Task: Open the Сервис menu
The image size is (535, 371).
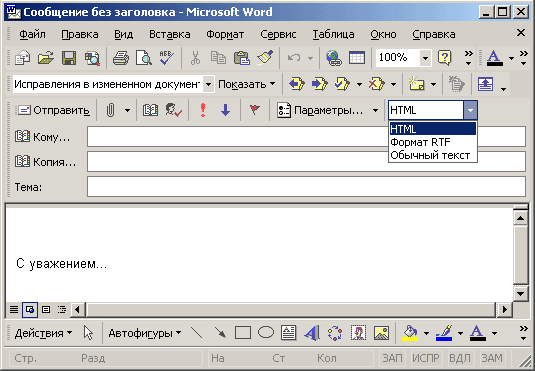Action: (278, 34)
